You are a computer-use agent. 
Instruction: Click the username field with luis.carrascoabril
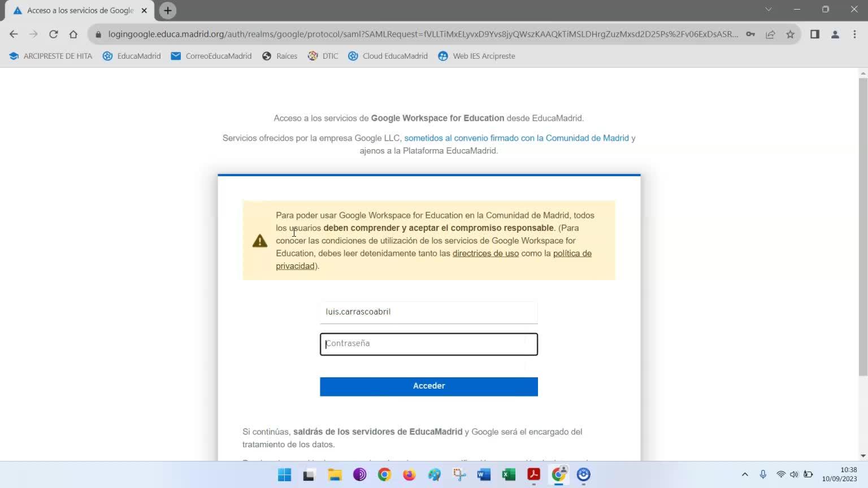click(x=429, y=312)
